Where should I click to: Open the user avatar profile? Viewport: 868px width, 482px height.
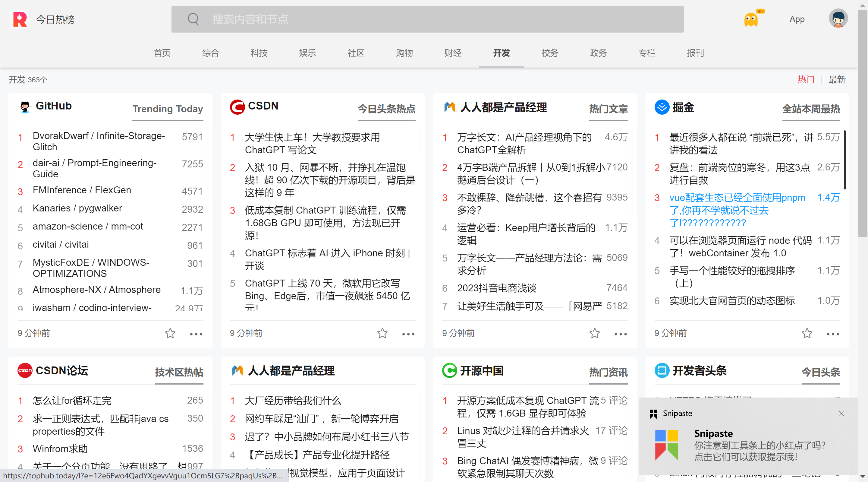pos(838,19)
